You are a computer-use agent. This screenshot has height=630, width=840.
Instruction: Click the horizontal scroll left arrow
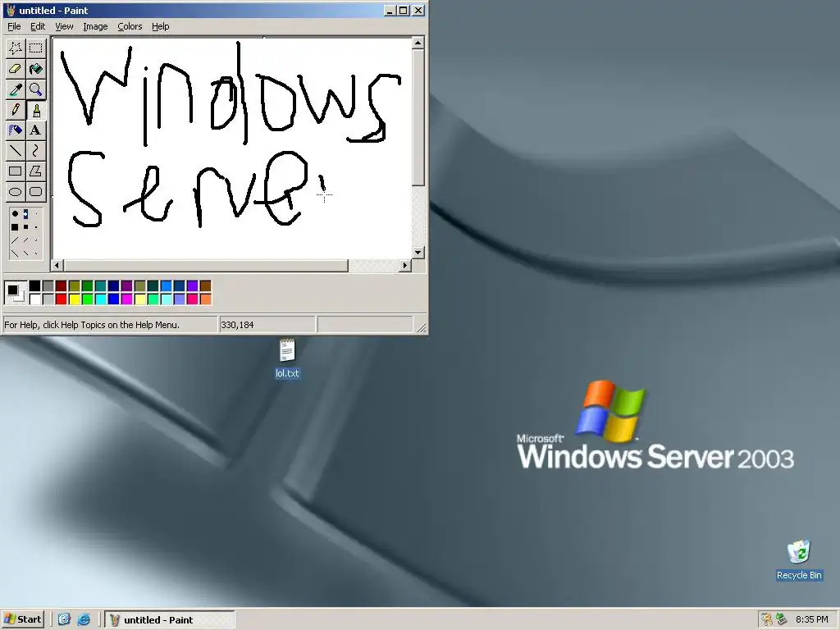57,265
